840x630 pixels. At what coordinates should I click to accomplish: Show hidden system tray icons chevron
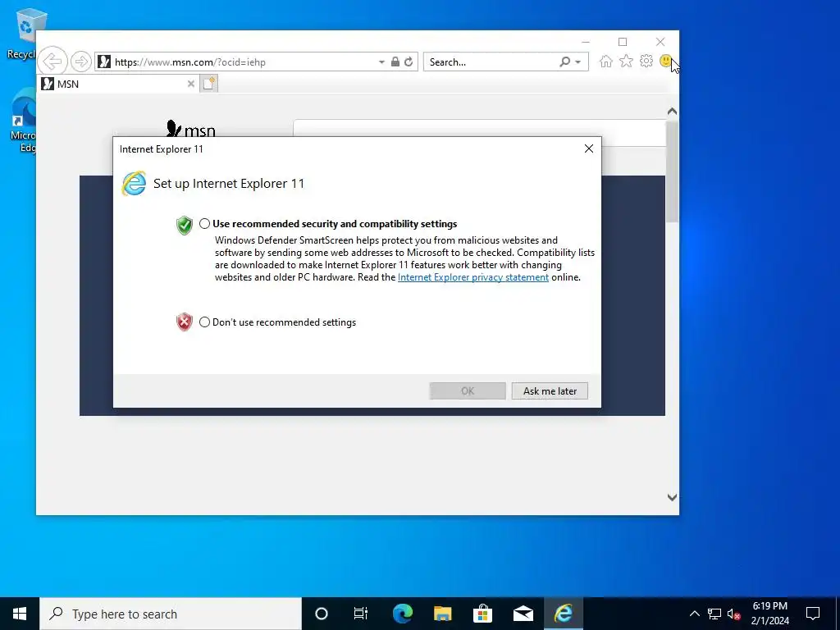(x=694, y=614)
